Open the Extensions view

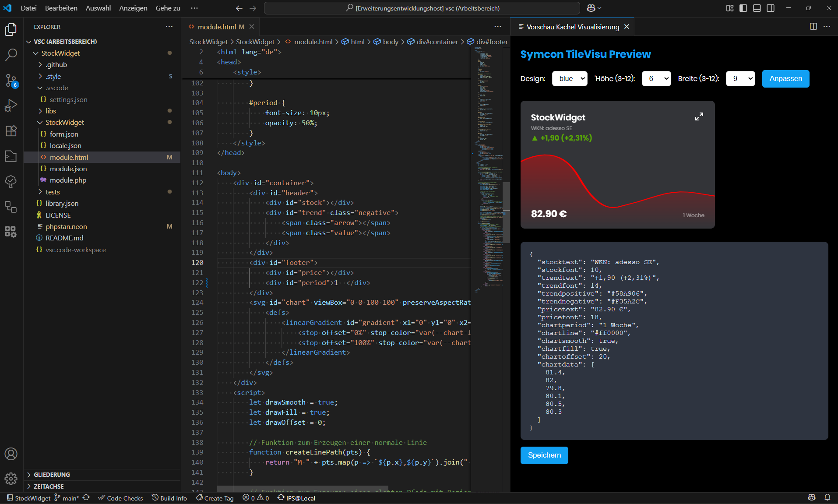point(11,131)
